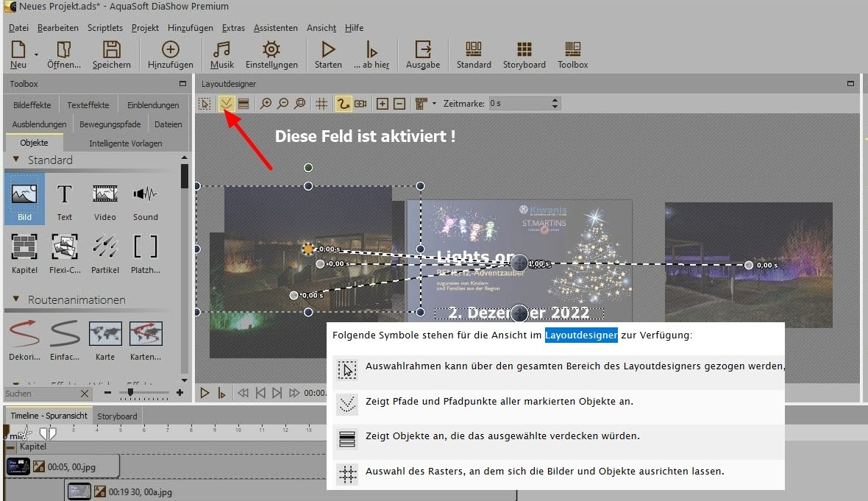Collapse the Routenanimationen section

point(16,300)
